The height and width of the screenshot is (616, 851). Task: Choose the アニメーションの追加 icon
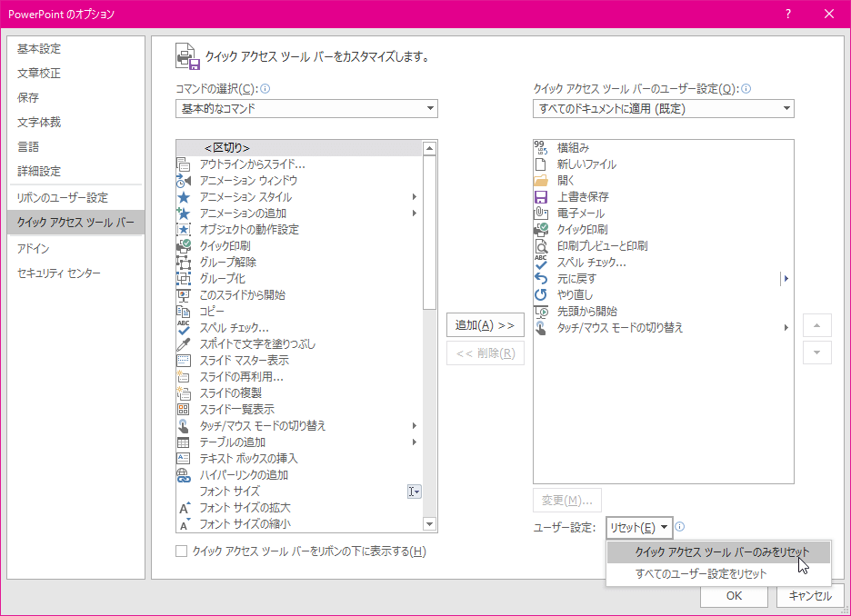(x=184, y=214)
